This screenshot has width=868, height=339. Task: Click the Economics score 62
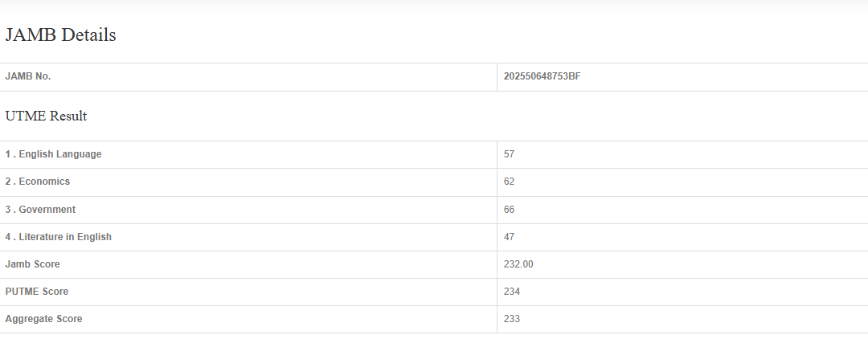pyautogui.click(x=510, y=182)
